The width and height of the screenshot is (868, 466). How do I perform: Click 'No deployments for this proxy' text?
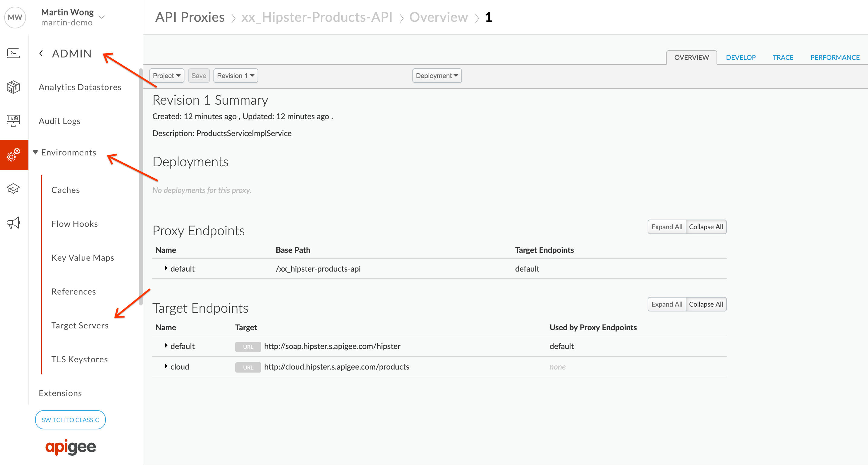201,190
